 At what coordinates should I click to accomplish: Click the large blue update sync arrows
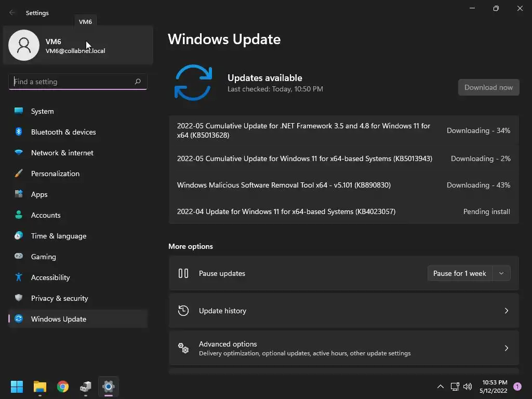click(x=193, y=83)
